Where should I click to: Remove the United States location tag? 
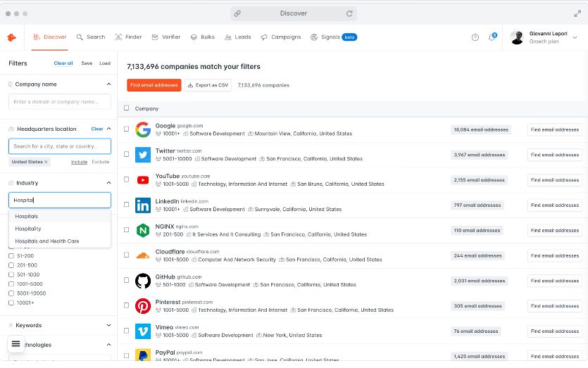46,162
